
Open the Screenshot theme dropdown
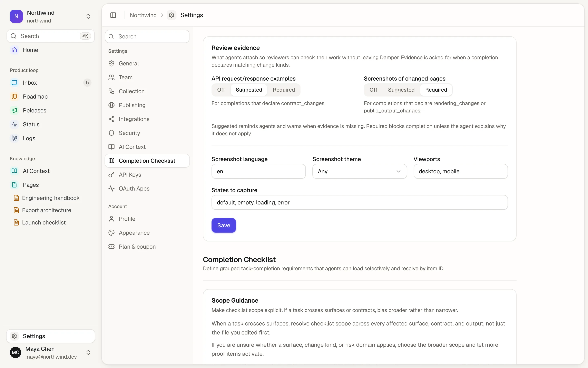click(x=359, y=171)
